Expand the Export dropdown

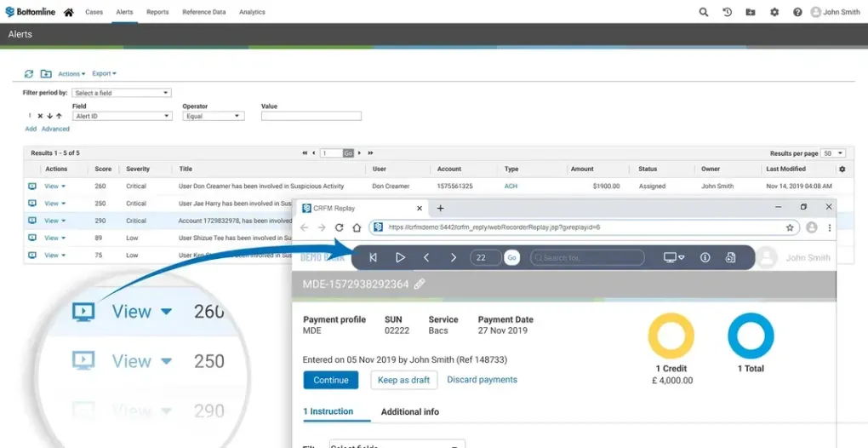click(104, 74)
